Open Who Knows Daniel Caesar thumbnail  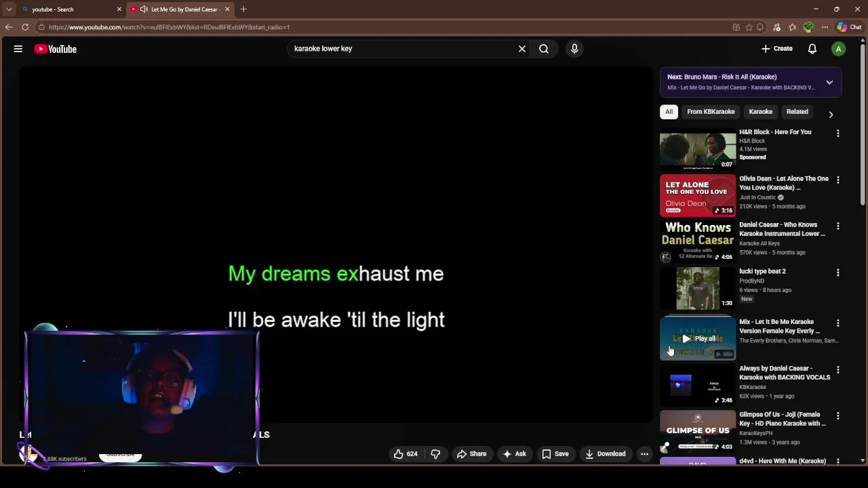[x=698, y=241]
